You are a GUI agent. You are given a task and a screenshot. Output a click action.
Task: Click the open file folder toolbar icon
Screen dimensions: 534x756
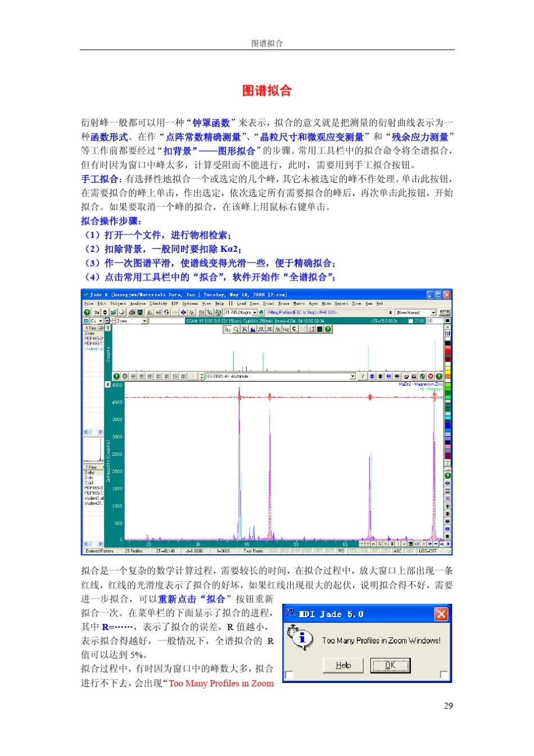pyautogui.click(x=114, y=313)
